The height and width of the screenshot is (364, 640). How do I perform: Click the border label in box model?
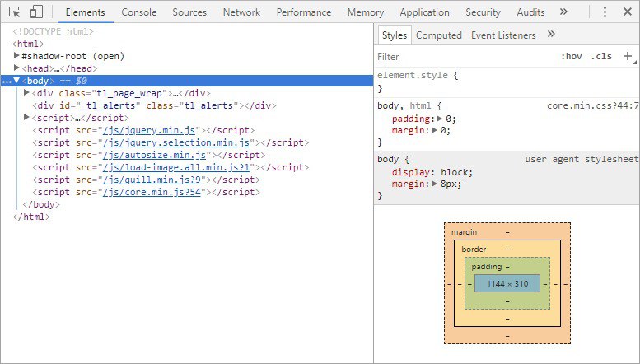click(x=474, y=249)
